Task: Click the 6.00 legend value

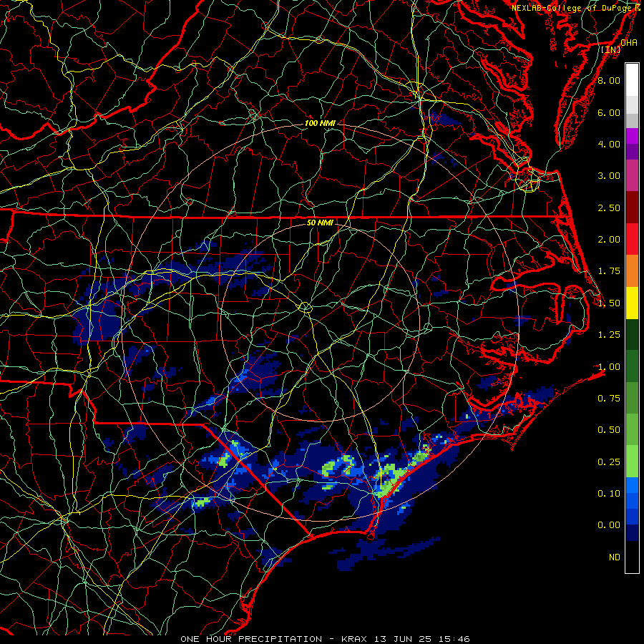Action: [x=609, y=112]
